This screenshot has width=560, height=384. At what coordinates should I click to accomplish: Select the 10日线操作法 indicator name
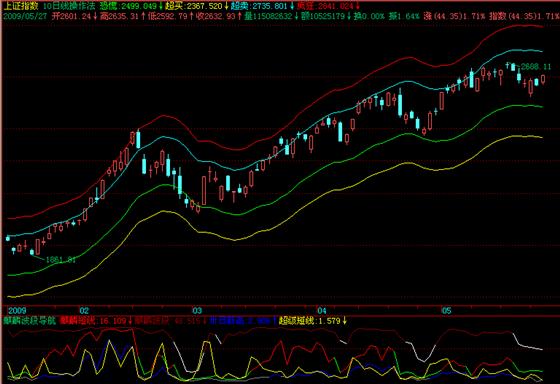(69, 6)
